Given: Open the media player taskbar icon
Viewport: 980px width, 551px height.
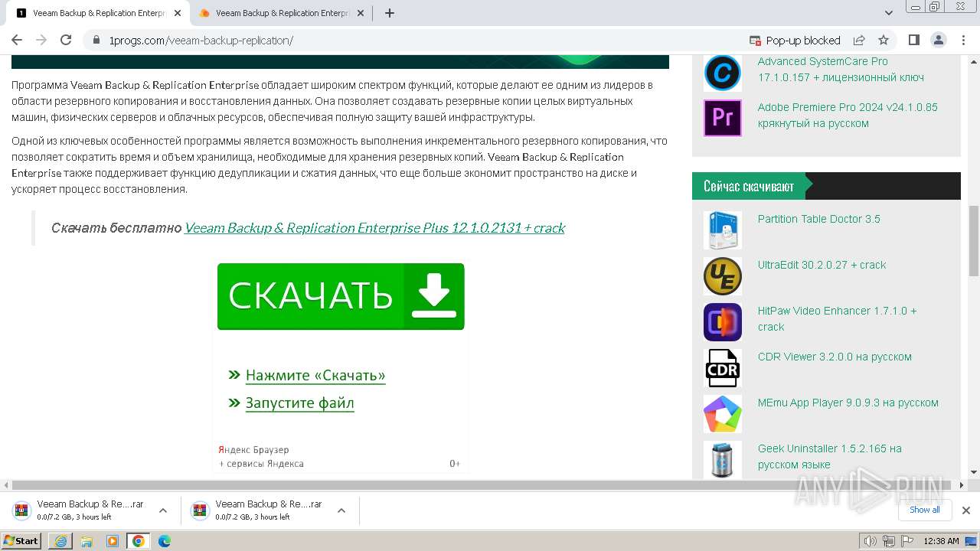Looking at the screenshot, I should pyautogui.click(x=113, y=541).
